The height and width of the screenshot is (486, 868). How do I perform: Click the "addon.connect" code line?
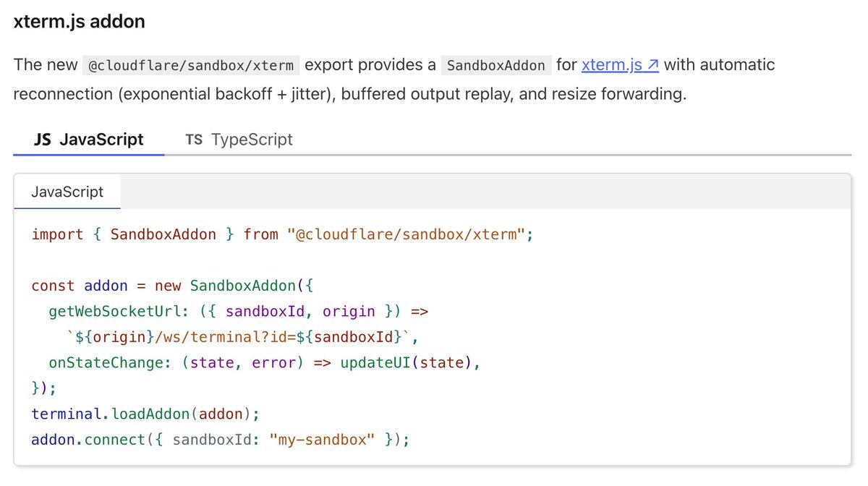[x=221, y=440]
